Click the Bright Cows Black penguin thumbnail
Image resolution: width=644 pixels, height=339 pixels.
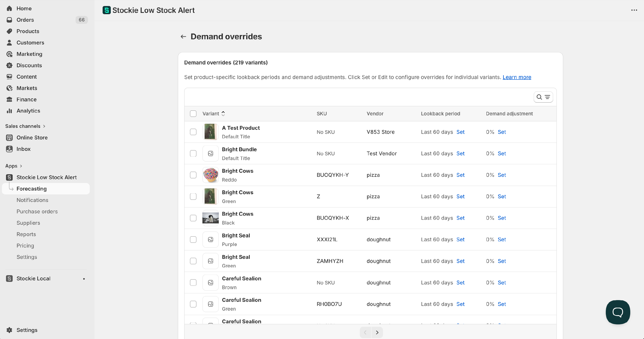210,218
